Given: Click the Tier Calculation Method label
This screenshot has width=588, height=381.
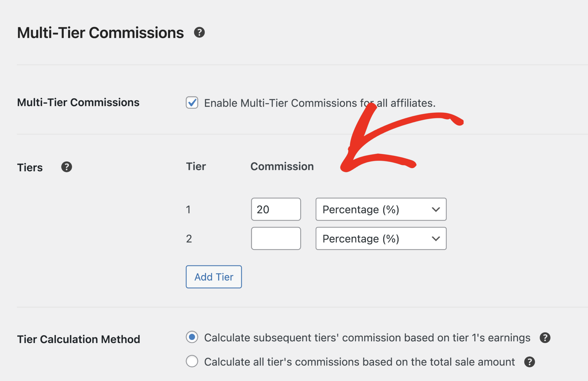Looking at the screenshot, I should point(78,339).
